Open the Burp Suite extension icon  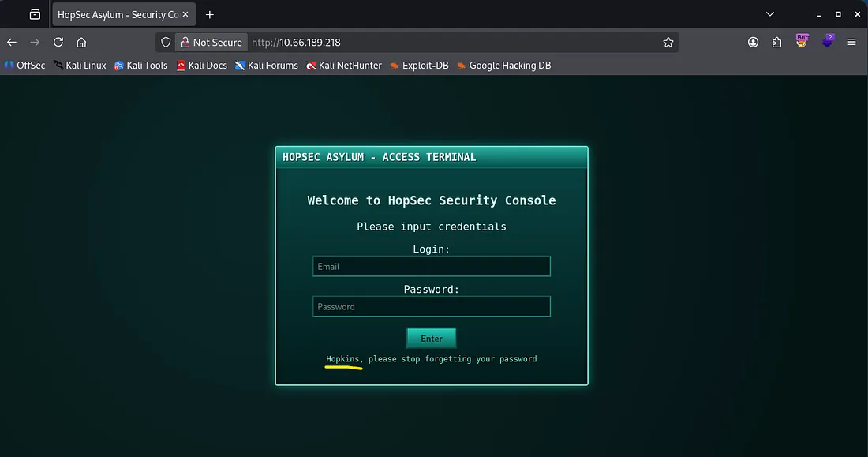click(803, 41)
